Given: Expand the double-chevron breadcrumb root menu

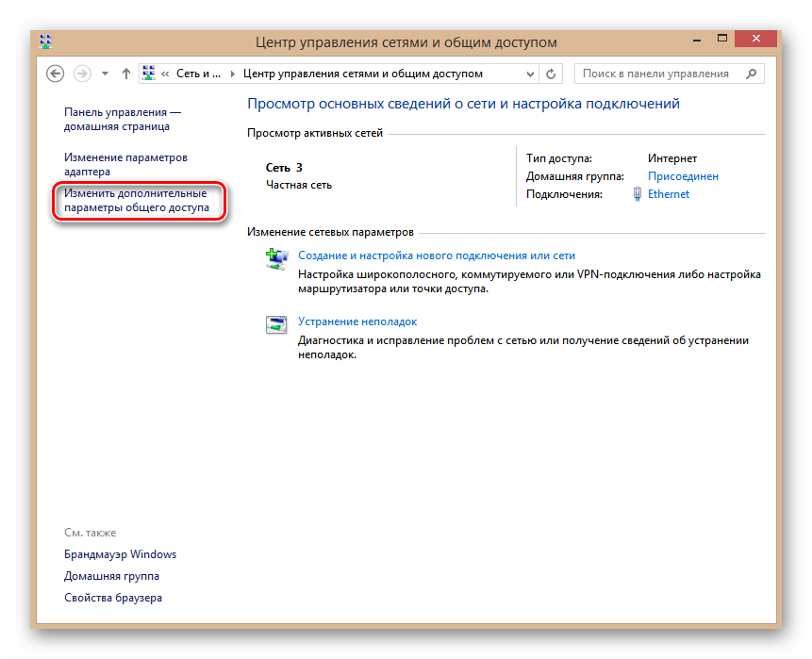Looking at the screenshot, I should 166,74.
